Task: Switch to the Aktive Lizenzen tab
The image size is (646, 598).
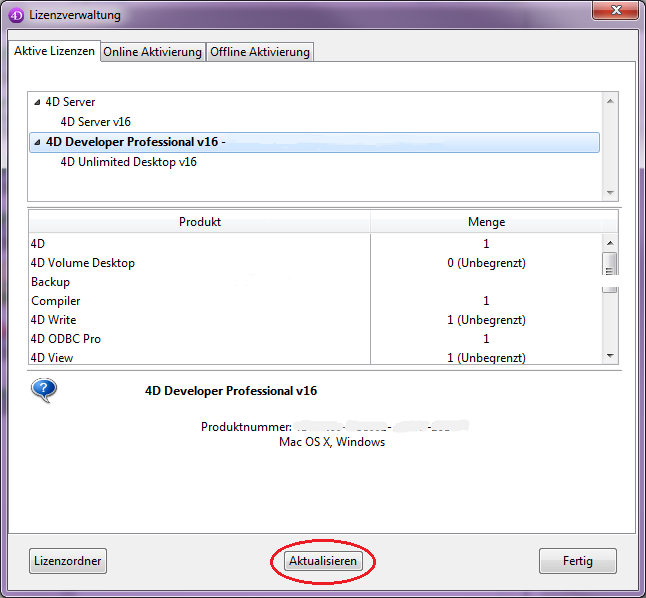Action: coord(54,51)
